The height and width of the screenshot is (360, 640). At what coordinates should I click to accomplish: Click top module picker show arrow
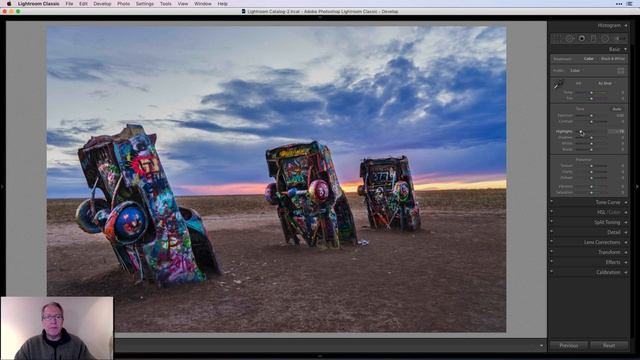click(x=320, y=17)
